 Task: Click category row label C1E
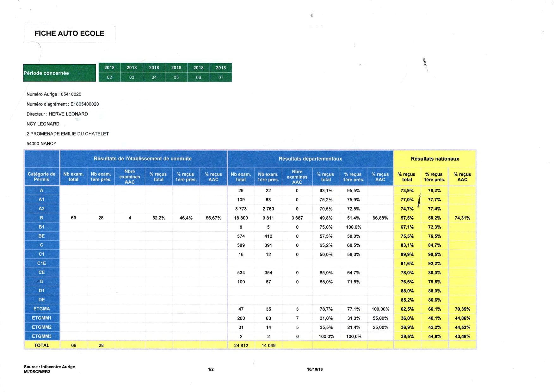(41, 263)
